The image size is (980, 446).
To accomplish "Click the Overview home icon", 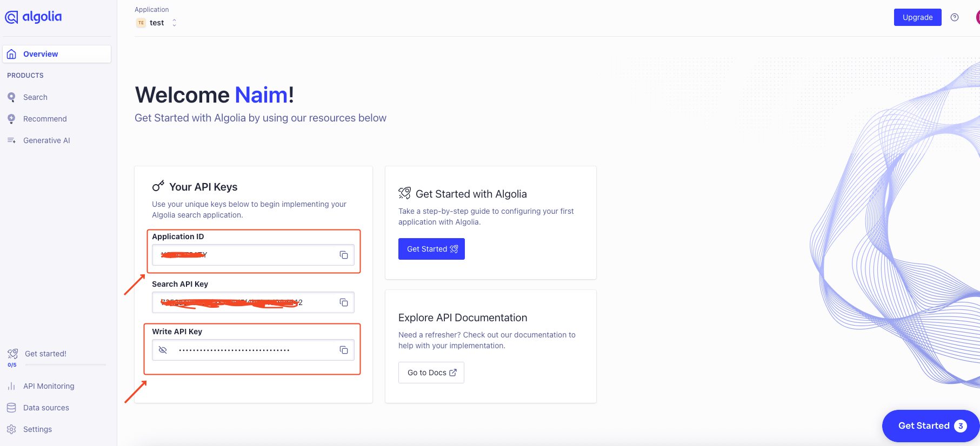I will [11, 54].
